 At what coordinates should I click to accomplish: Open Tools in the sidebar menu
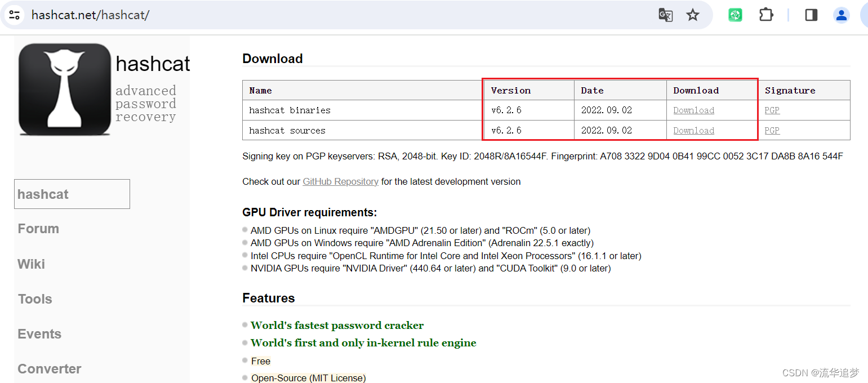pyautogui.click(x=35, y=299)
